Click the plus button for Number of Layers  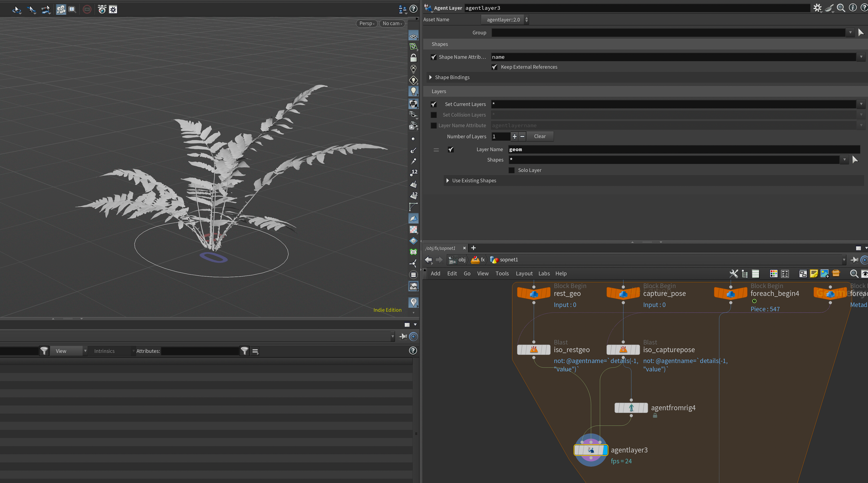click(514, 136)
